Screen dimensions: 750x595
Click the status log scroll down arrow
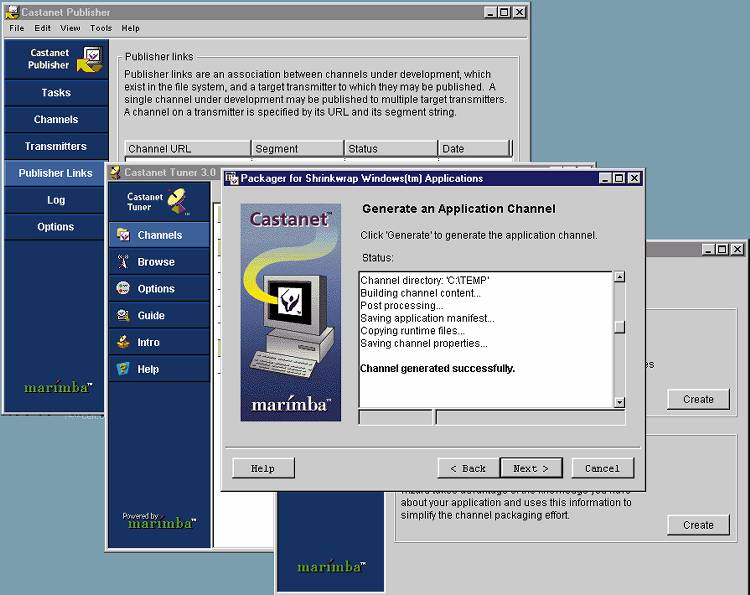[x=619, y=402]
